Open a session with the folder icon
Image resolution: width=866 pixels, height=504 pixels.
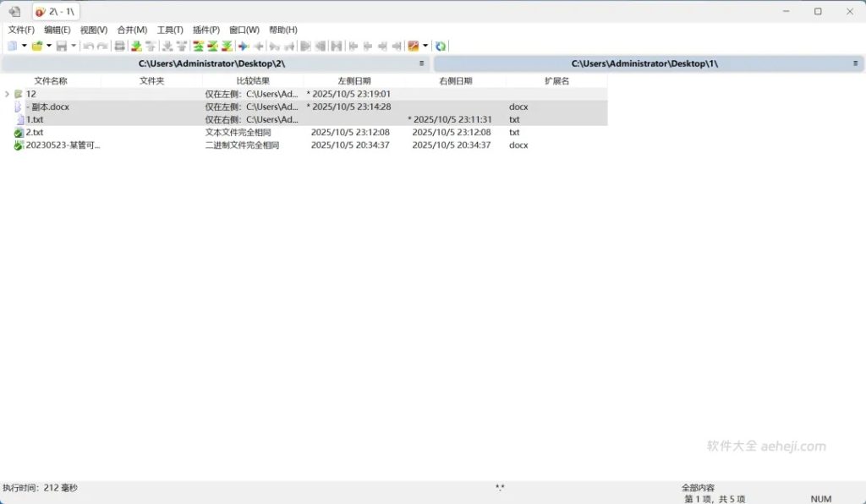click(x=38, y=46)
